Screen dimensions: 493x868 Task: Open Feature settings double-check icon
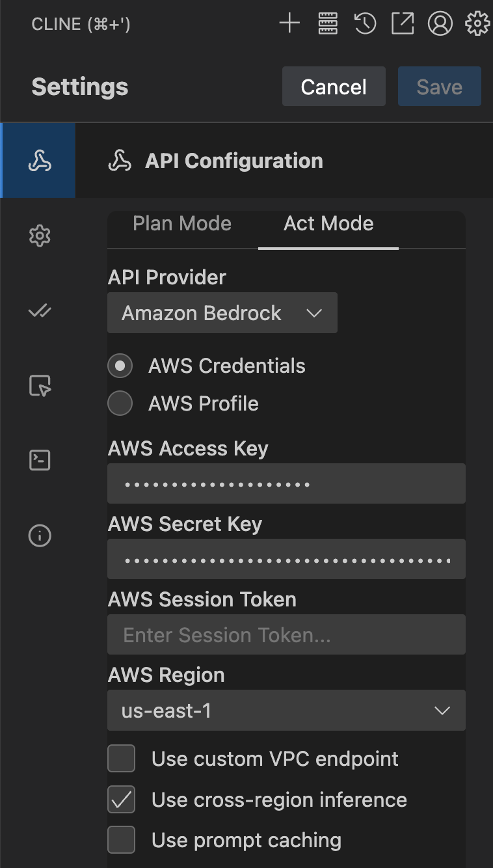click(x=40, y=311)
